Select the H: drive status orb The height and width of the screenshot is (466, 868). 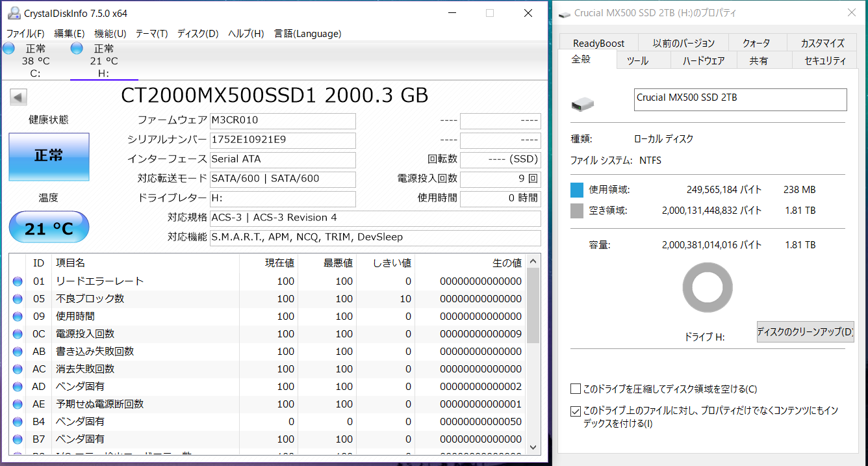click(x=77, y=48)
